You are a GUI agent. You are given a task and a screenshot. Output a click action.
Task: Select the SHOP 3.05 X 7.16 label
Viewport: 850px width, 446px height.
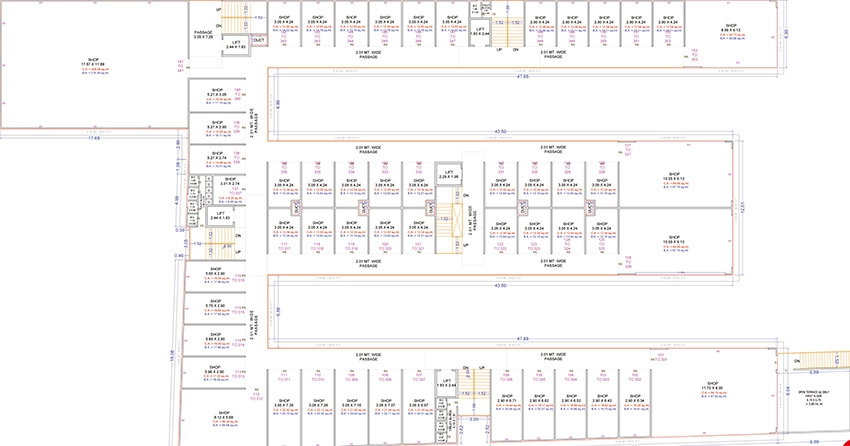(x=352, y=403)
